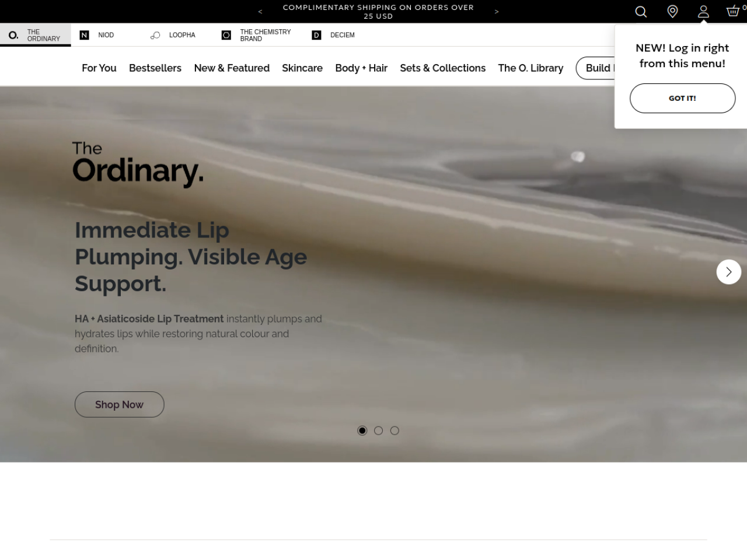Switch to the DECIEM brand tab
This screenshot has height=560, width=747.
click(x=334, y=35)
